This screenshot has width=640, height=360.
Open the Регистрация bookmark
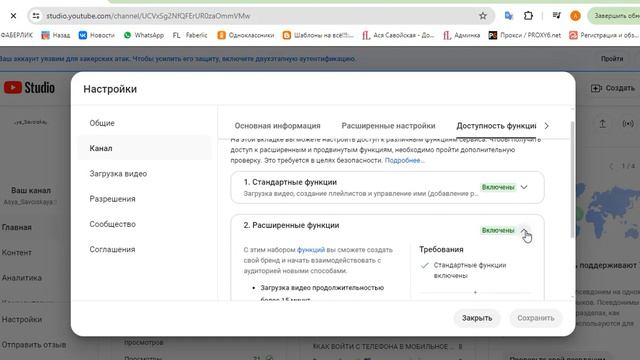[604, 36]
